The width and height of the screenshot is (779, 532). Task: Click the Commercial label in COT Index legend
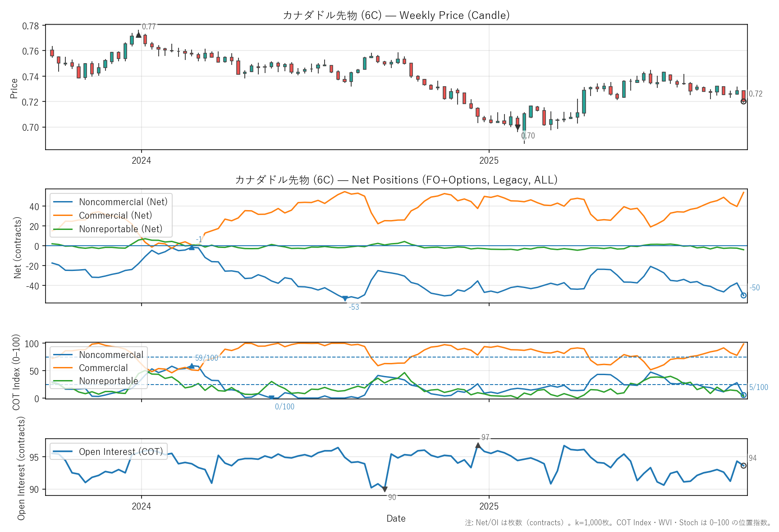103,368
